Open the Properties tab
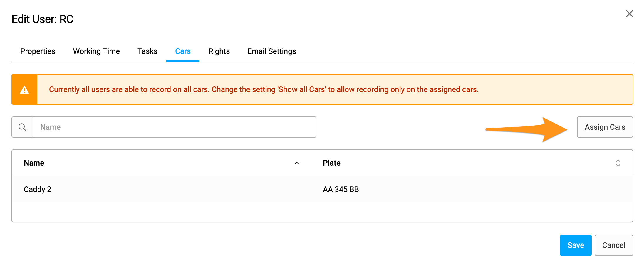This screenshot has height=267, width=644. [38, 51]
